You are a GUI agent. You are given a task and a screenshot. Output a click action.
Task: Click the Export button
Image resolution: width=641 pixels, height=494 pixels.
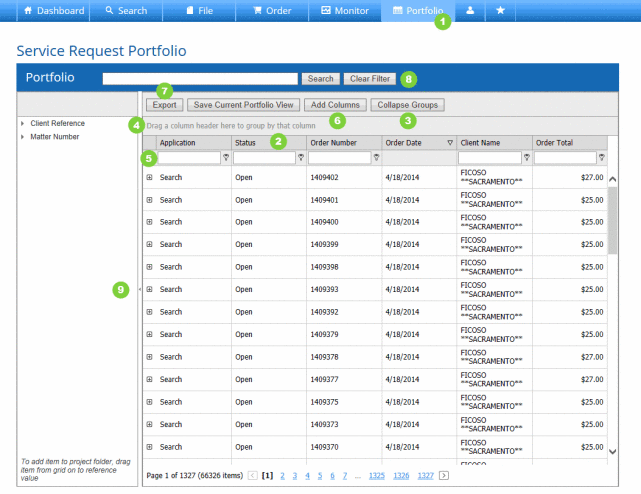click(164, 105)
